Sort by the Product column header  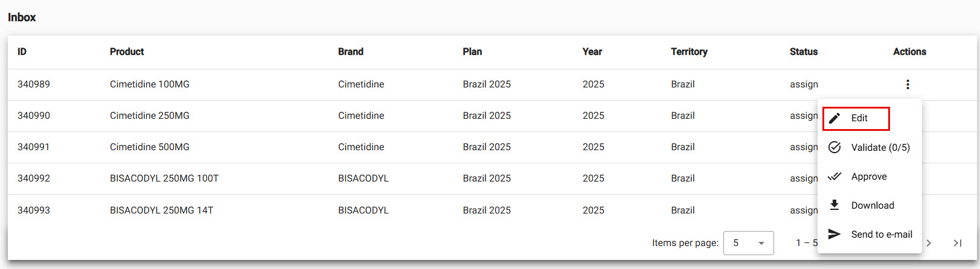coord(127,52)
